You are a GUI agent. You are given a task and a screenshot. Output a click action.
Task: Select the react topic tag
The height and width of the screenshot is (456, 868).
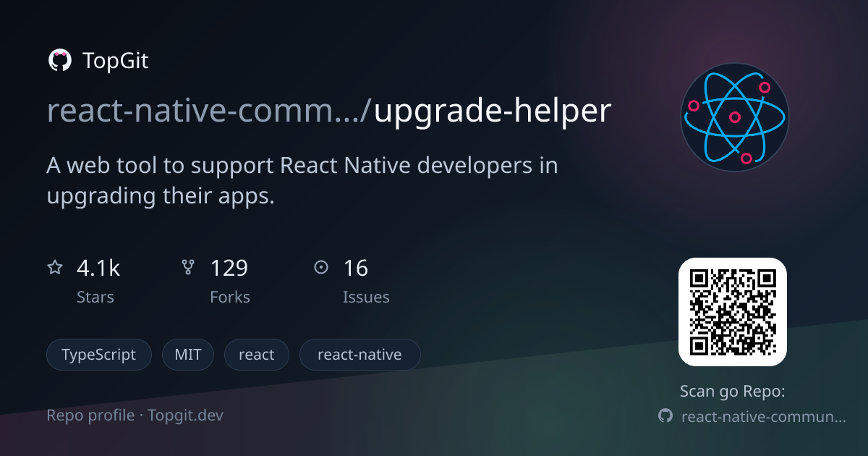pyautogui.click(x=257, y=355)
